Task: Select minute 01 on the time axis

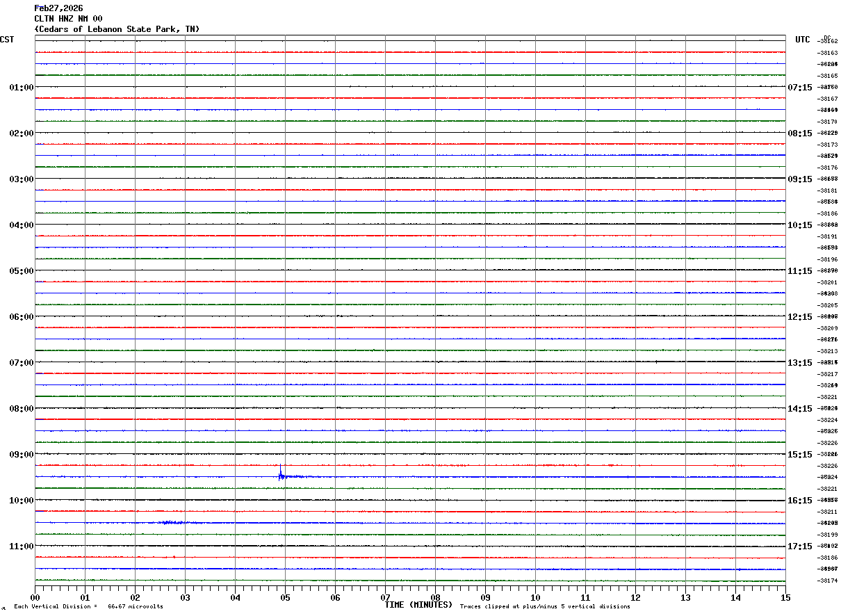Action: (x=85, y=598)
